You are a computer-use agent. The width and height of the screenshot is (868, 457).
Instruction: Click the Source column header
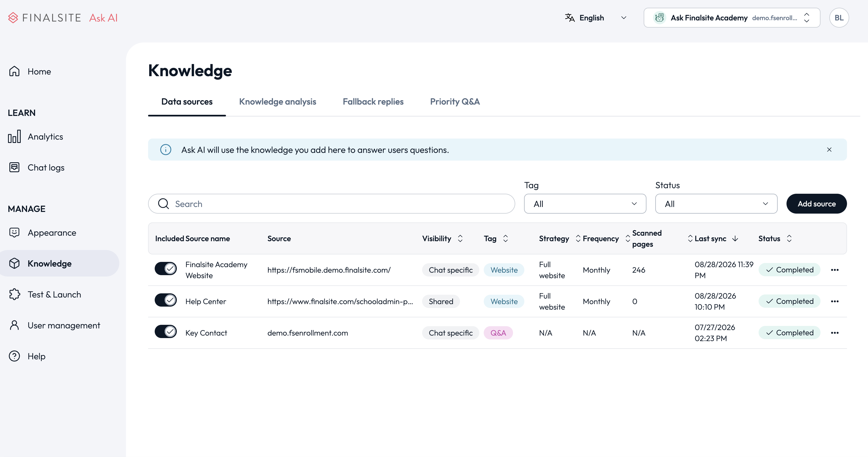click(279, 239)
